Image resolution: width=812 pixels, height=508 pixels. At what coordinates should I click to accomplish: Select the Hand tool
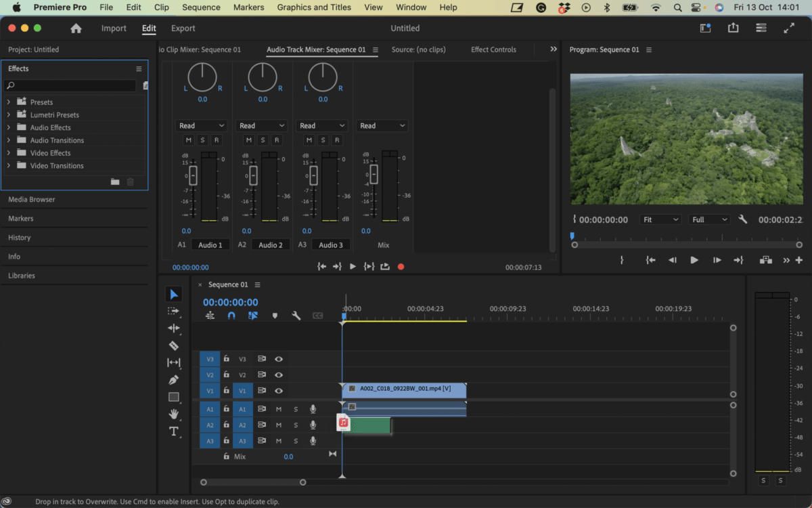(174, 414)
